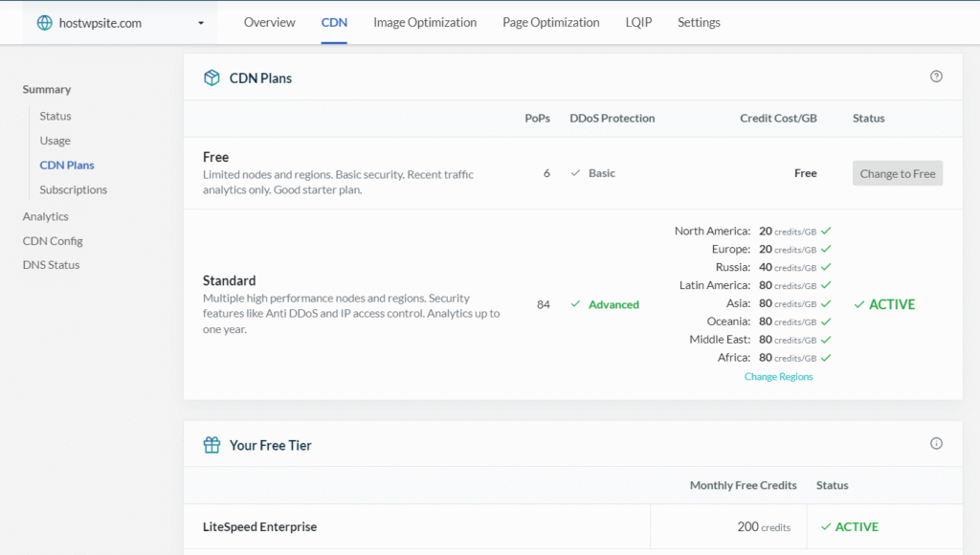Click the ACTIVE checkmark for LiteSpeed Enterprise
980x555 pixels.
[826, 526]
